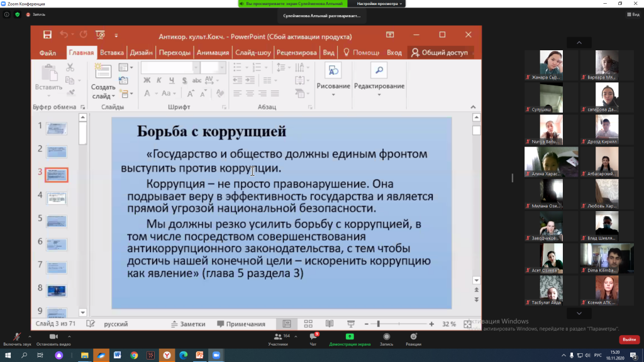
Task: Click the Запись record icon
Action: point(386,339)
